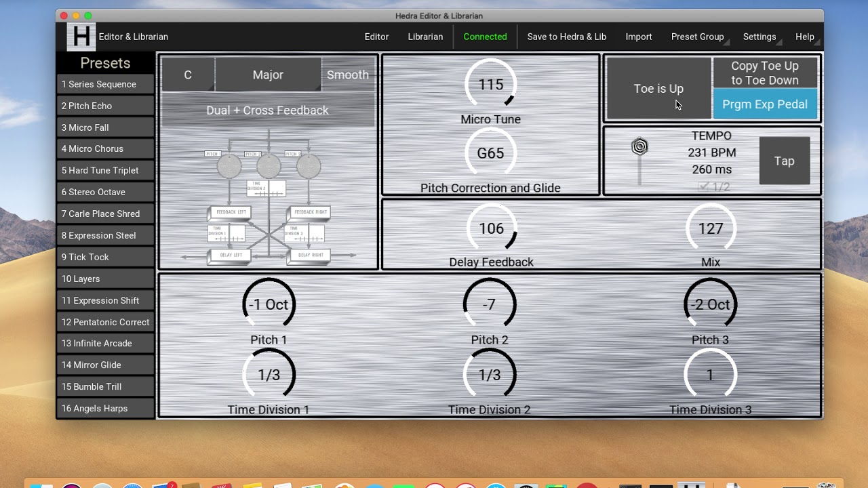Select preset 8 Expression Steel
868x488 pixels.
(x=106, y=235)
